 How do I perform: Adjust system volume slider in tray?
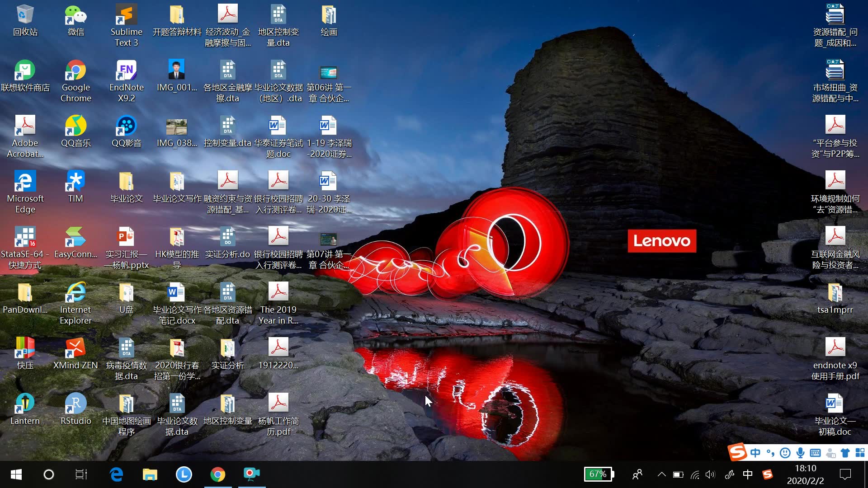(x=711, y=474)
